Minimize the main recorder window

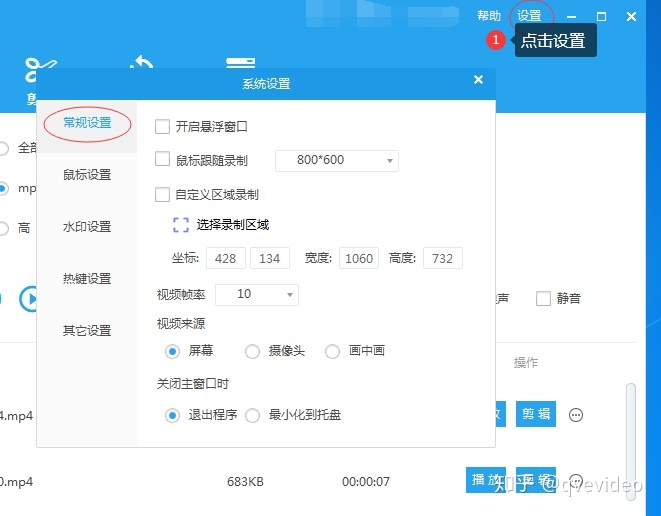pyautogui.click(x=572, y=17)
